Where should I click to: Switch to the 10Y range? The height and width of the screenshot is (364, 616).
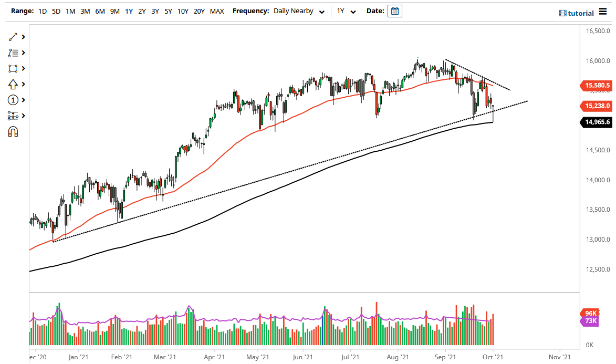182,11
